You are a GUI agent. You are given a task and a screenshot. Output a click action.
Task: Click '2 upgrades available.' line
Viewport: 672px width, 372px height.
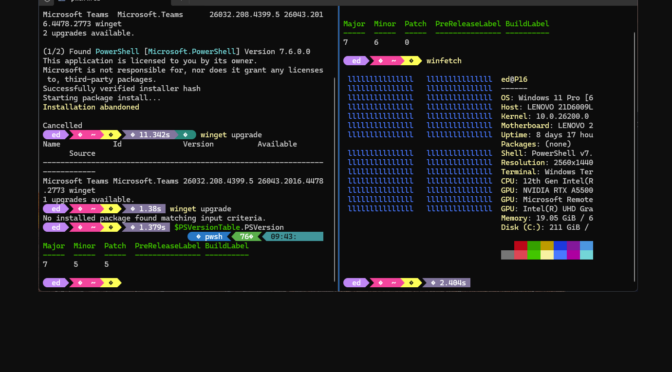89,33
